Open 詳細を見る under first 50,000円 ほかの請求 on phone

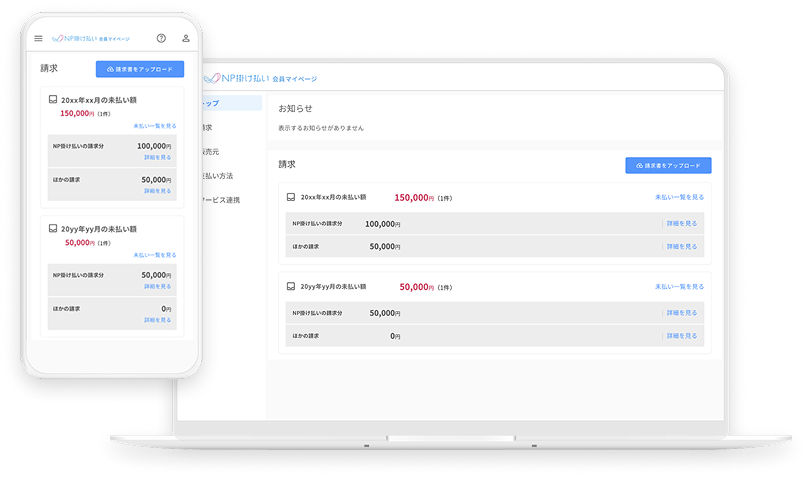157,191
